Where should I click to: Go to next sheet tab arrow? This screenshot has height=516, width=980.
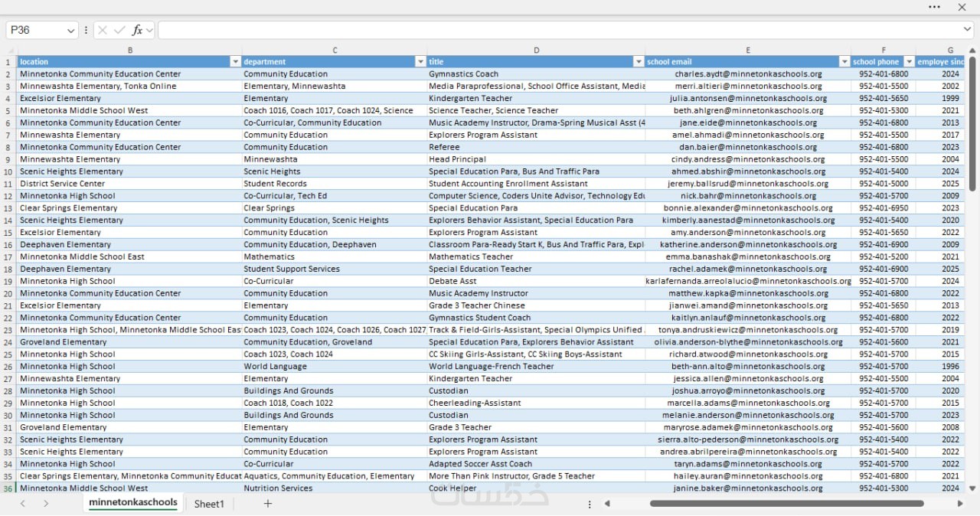pyautogui.click(x=46, y=503)
